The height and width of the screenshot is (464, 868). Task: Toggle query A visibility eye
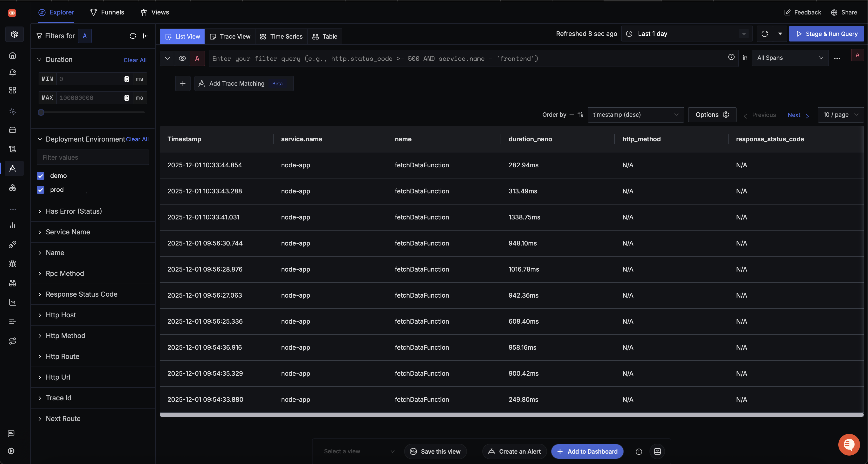182,58
